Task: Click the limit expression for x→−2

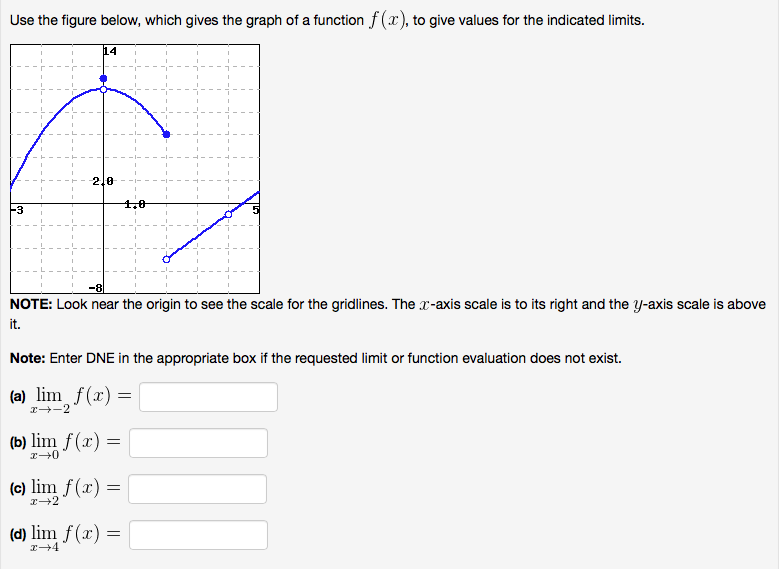Action: (83, 399)
